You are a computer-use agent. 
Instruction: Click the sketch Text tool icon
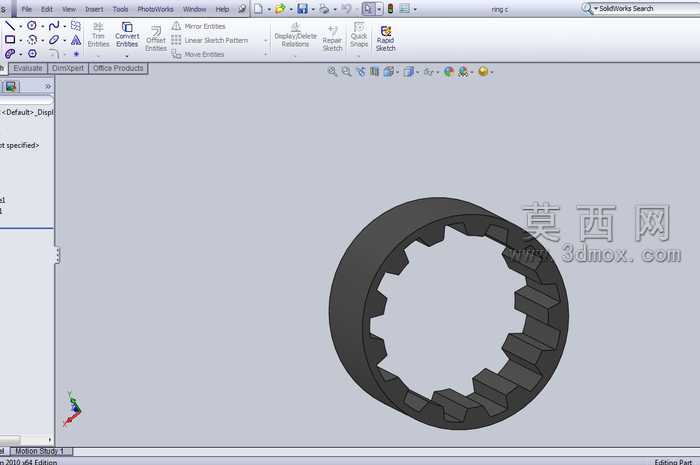click(x=76, y=40)
